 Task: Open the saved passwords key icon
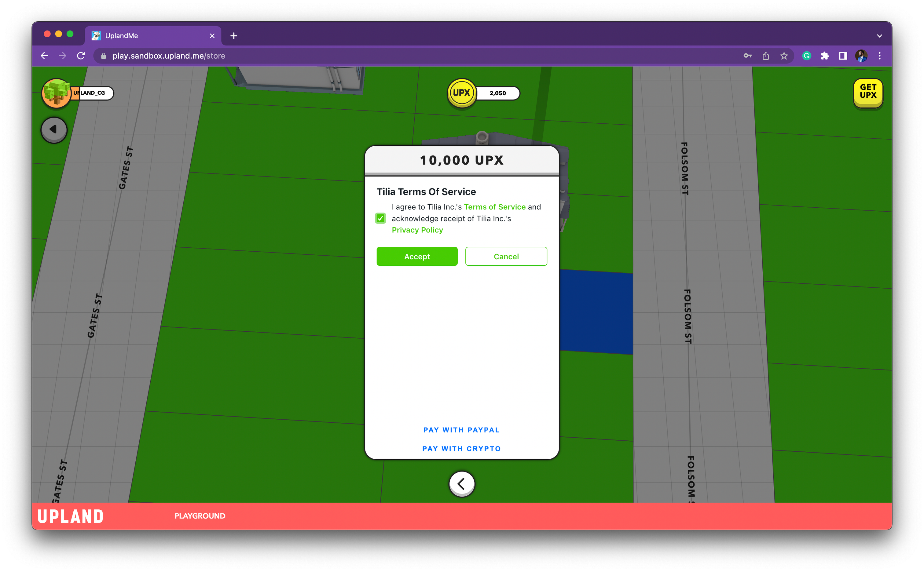click(747, 56)
